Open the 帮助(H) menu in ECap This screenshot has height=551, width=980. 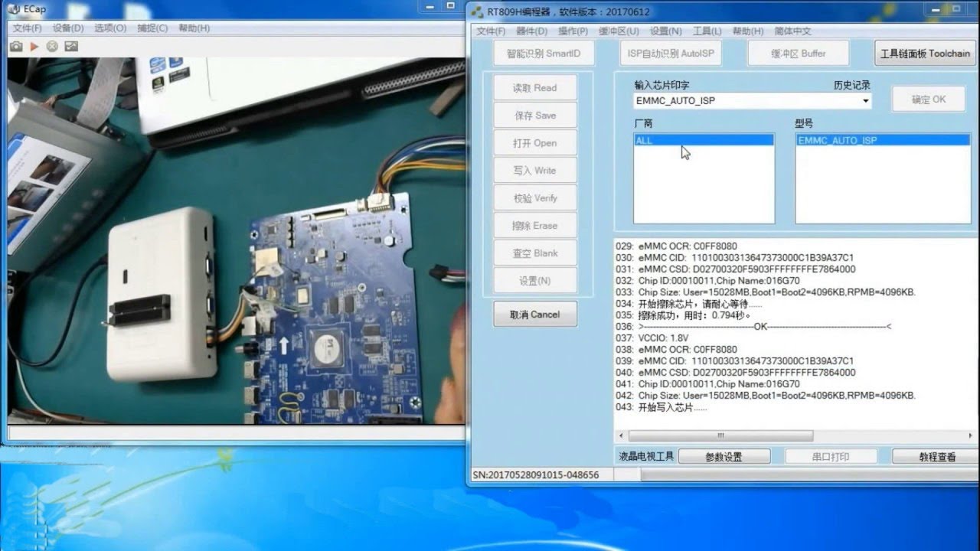[194, 28]
